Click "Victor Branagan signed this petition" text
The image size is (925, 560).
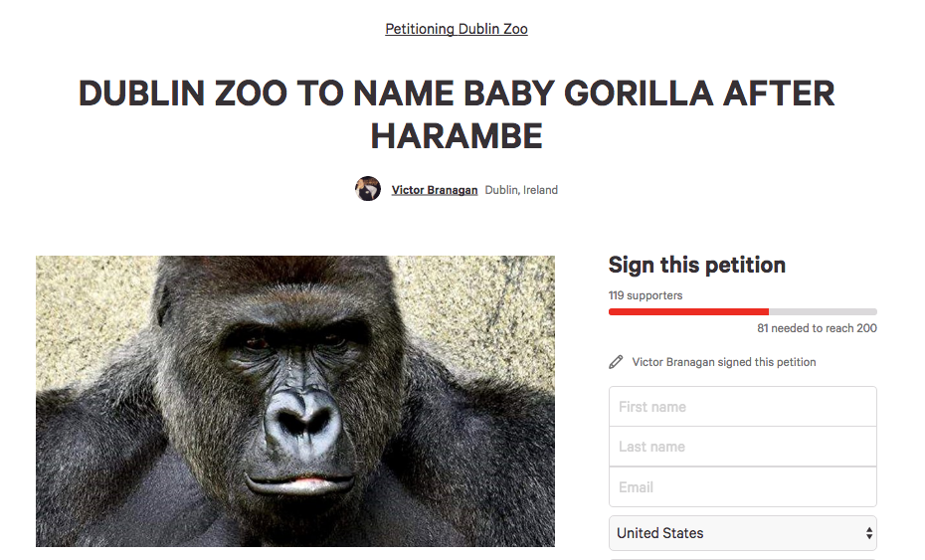tap(724, 362)
